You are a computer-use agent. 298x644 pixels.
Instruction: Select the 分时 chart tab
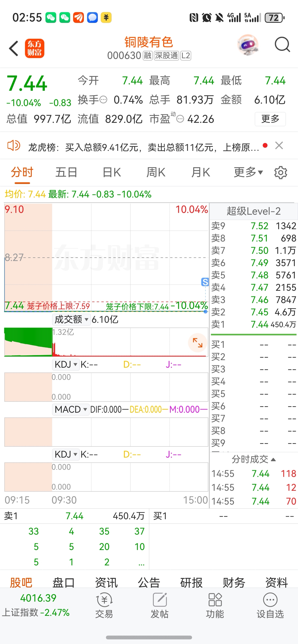[x=22, y=173]
